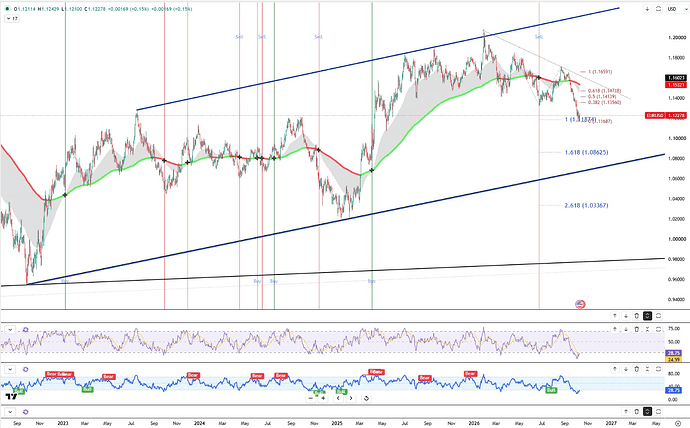Delete the bottom collapsed pane
The height and width of the screenshot is (428, 690).
coord(636,411)
